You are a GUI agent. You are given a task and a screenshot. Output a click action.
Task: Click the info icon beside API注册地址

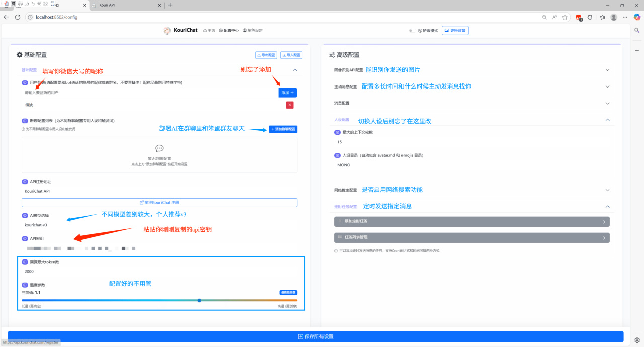tap(25, 182)
